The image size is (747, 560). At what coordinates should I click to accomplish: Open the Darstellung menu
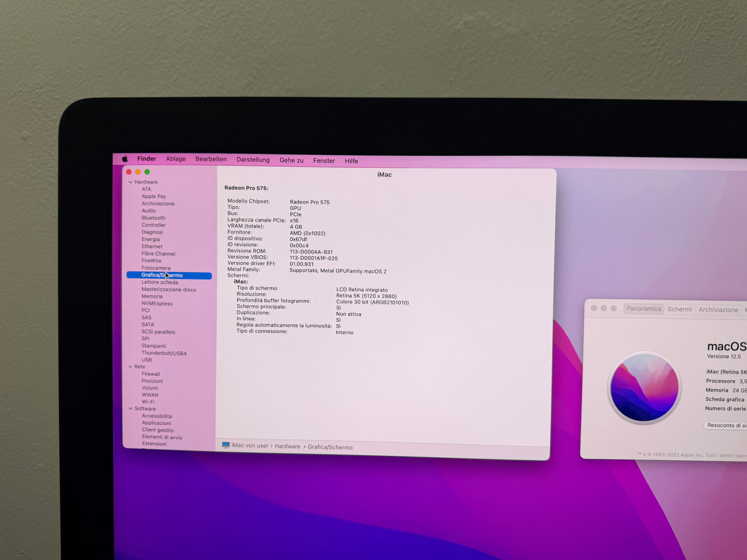253,160
